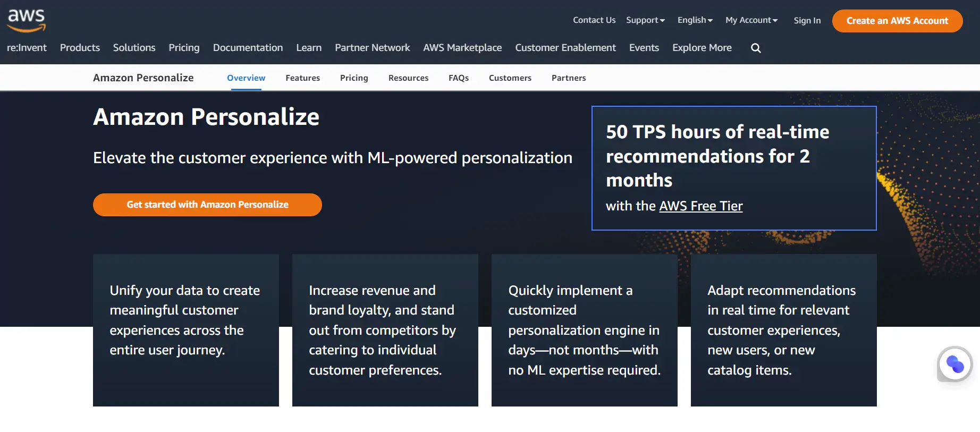Click the Increase revenue and brand loyalty card

tap(385, 330)
